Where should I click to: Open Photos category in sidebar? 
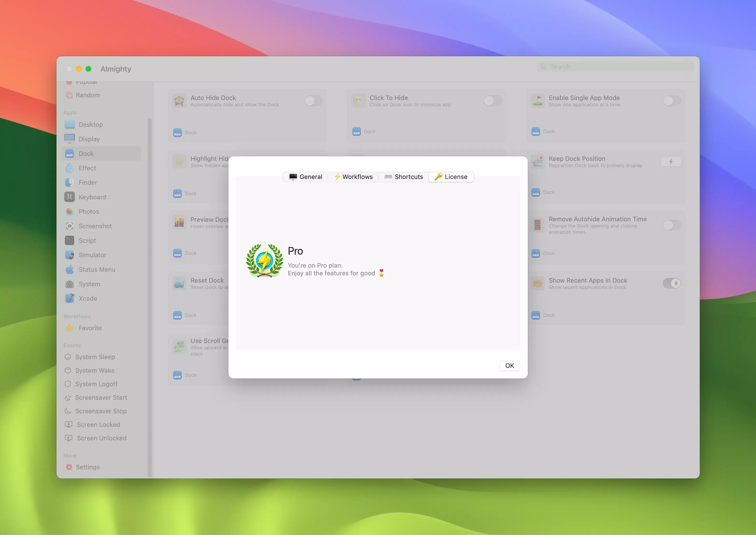tap(88, 212)
